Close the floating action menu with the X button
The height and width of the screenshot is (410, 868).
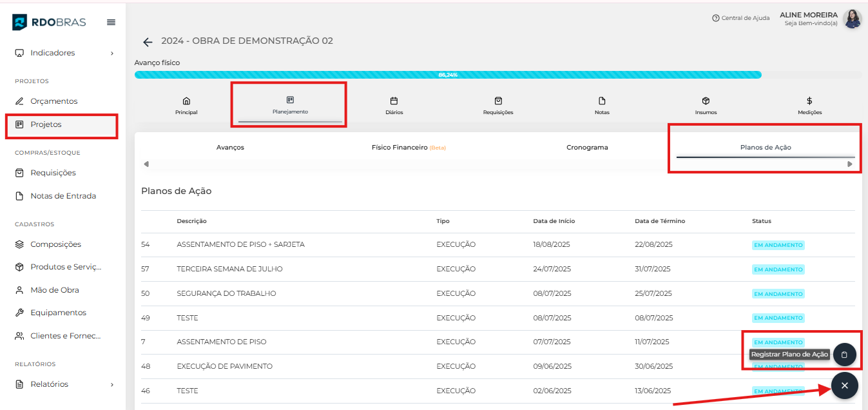click(844, 386)
